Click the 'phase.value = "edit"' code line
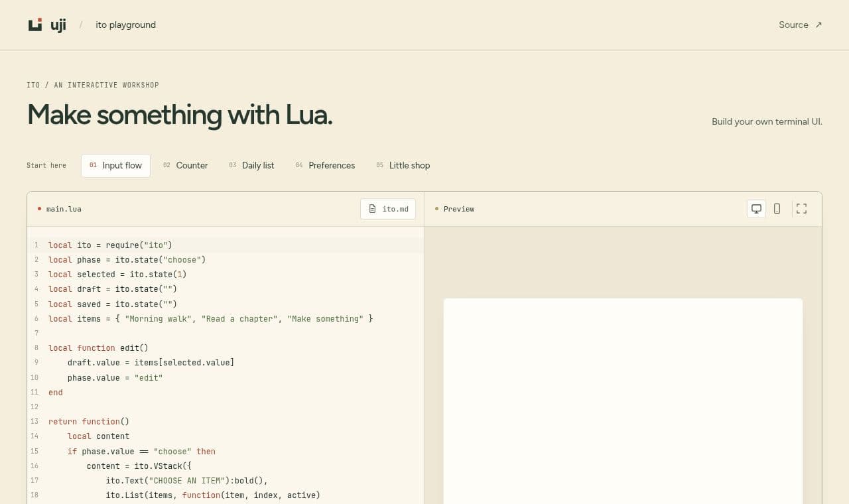The height and width of the screenshot is (504, 849). tap(115, 377)
